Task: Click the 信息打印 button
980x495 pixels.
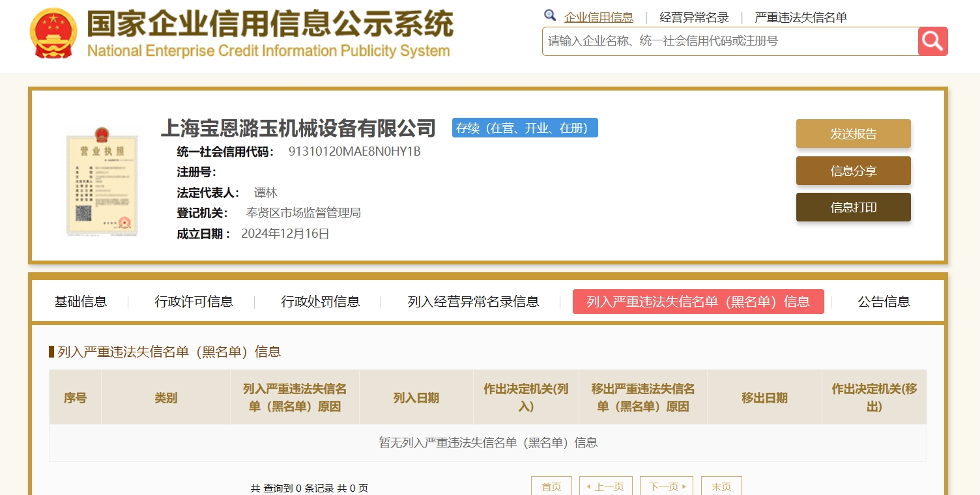Action: click(x=854, y=207)
